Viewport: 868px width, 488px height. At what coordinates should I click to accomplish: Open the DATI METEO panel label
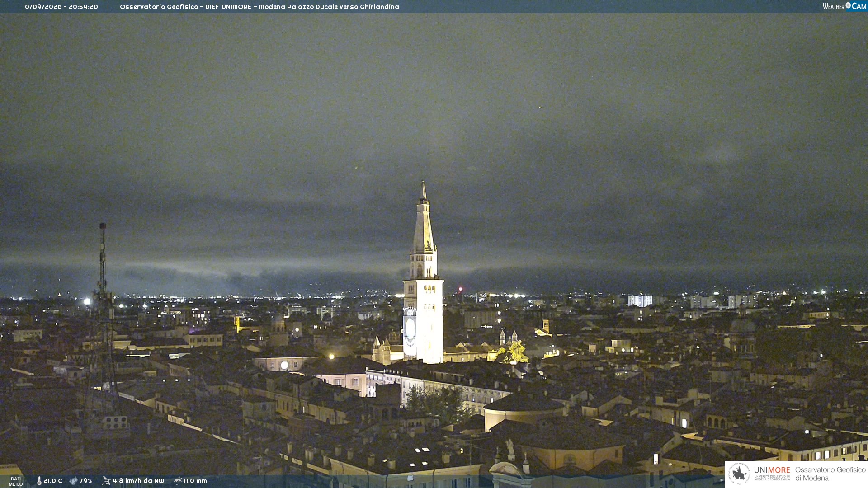(16, 482)
